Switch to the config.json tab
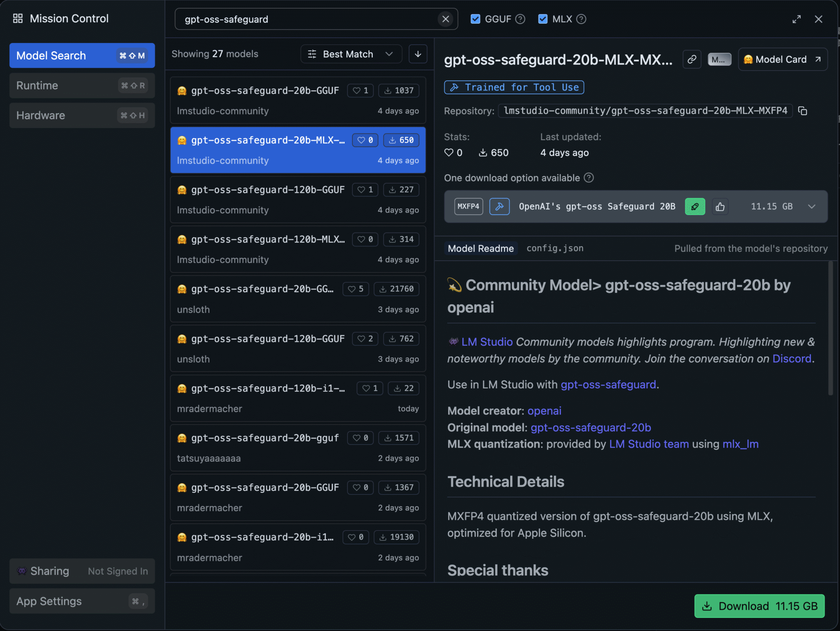The width and height of the screenshot is (840, 631). 555,248
